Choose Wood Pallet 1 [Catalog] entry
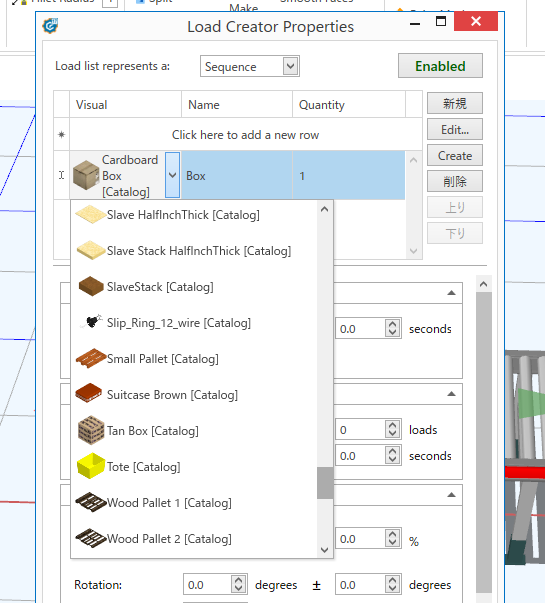The width and height of the screenshot is (545, 603). [195, 503]
